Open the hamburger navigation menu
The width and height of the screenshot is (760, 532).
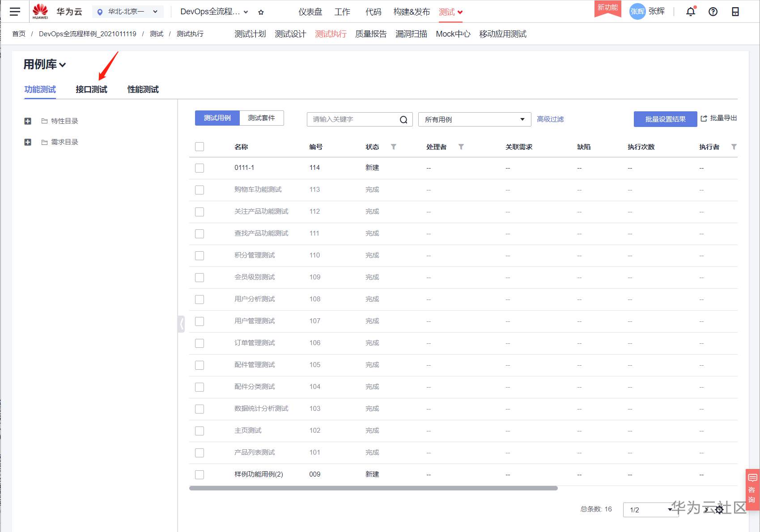pos(15,12)
